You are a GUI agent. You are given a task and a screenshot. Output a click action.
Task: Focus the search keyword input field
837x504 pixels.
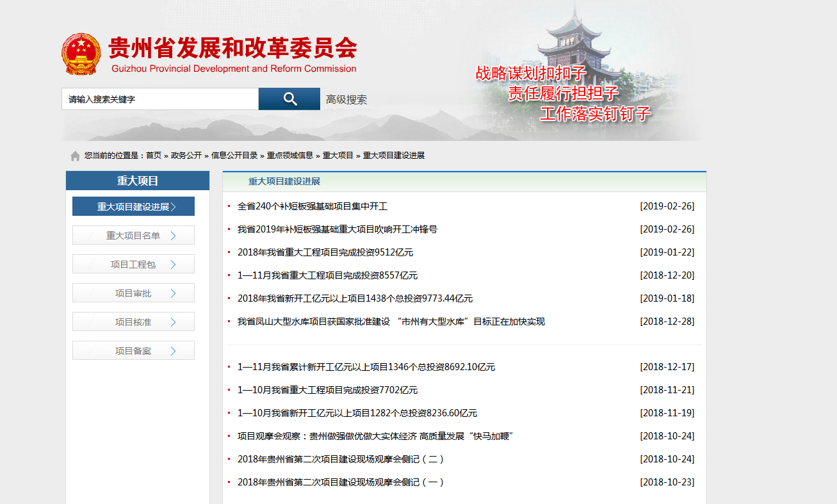(x=160, y=99)
